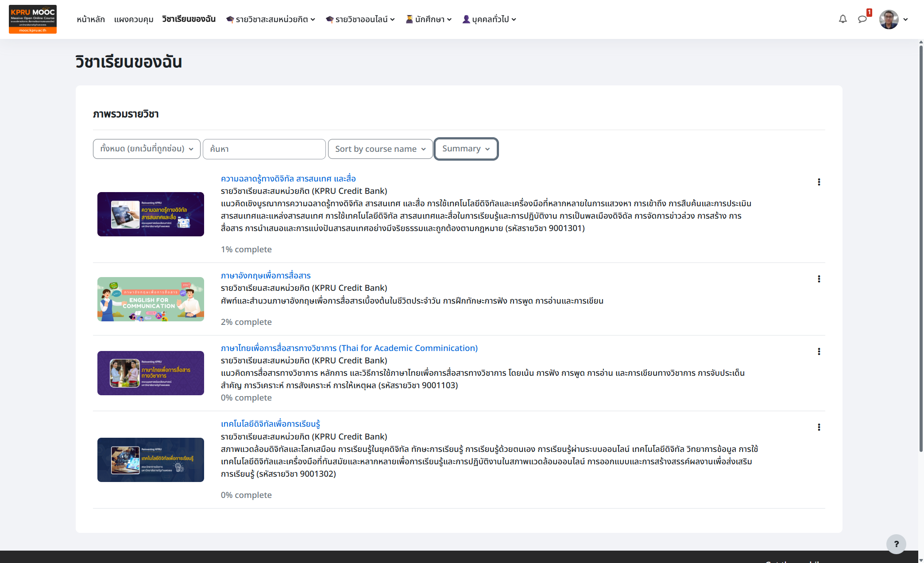Open actions menu for ภาษาไทยเพื่อการสื่อสารทางวิชาการ course

click(x=819, y=351)
